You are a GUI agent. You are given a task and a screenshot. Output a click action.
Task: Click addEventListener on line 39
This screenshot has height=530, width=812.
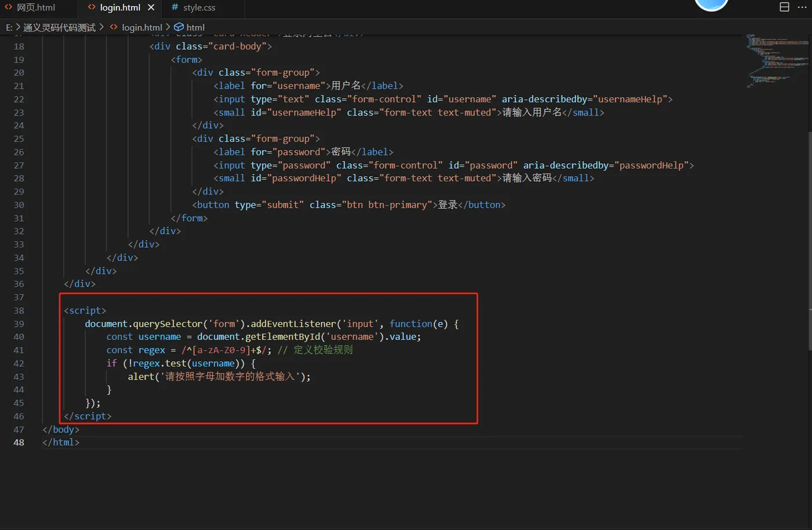point(293,324)
